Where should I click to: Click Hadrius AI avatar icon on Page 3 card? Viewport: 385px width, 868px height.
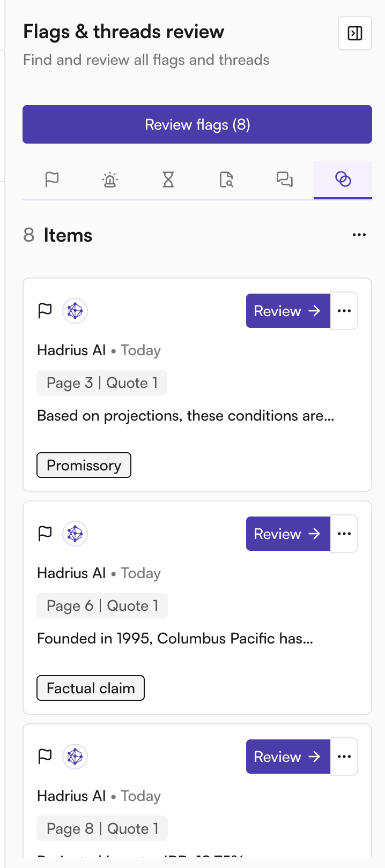75,311
